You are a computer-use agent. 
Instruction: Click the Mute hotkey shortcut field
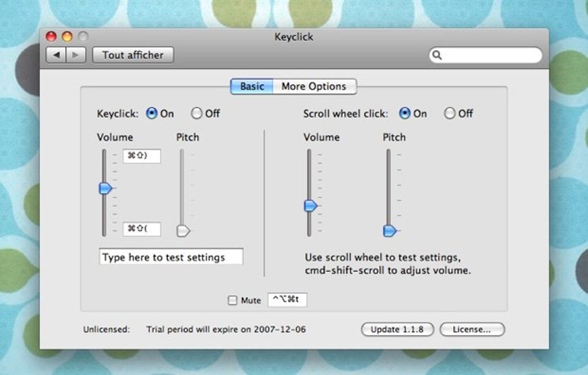tap(287, 300)
